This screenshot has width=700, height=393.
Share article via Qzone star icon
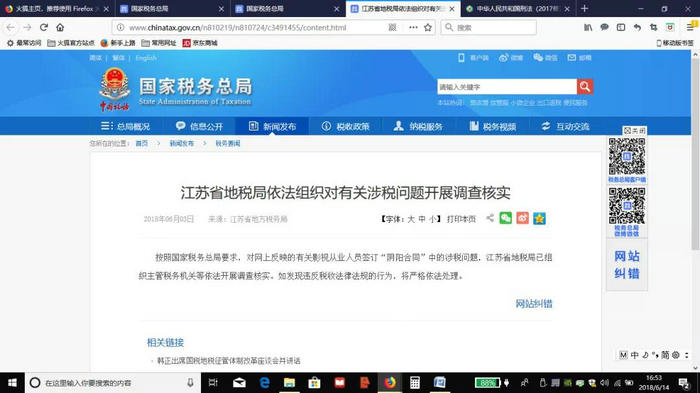point(539,218)
